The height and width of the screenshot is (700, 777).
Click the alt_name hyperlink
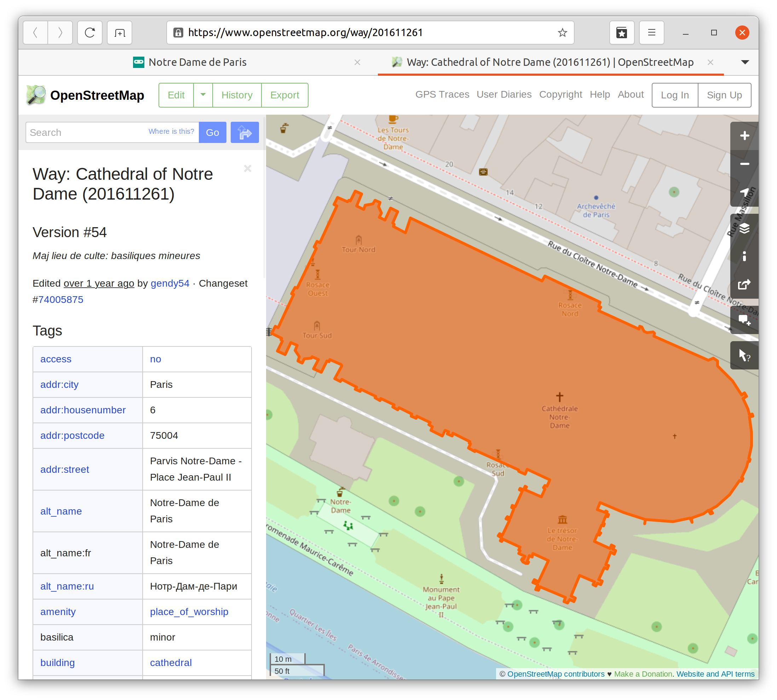pyautogui.click(x=61, y=511)
